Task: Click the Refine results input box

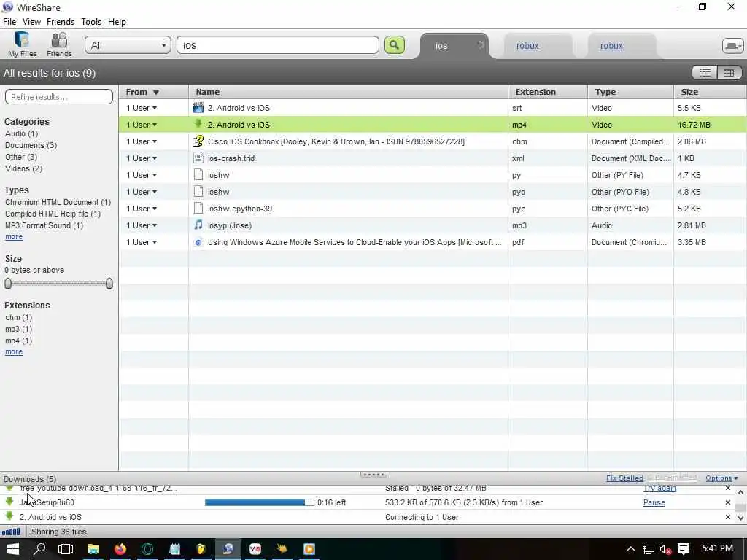Action: pos(59,97)
